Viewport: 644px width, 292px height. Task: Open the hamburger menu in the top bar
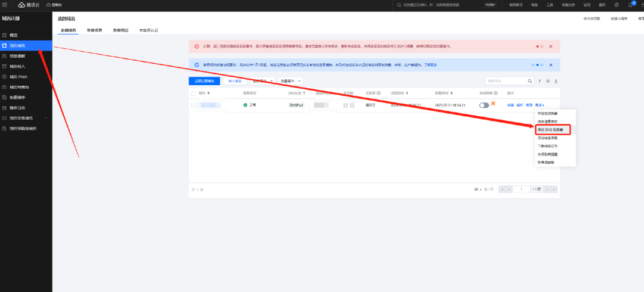(x=5, y=5)
